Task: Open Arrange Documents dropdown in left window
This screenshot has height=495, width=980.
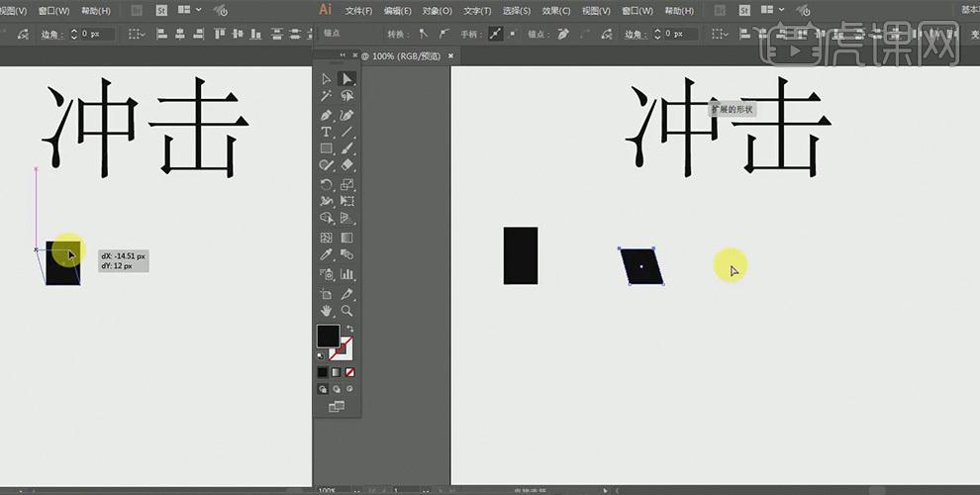Action: tap(190, 11)
